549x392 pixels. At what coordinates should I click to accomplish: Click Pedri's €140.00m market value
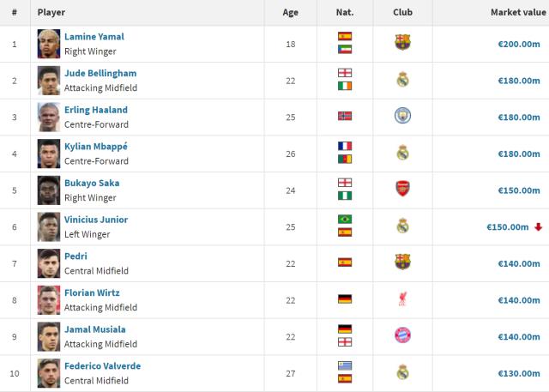point(518,263)
